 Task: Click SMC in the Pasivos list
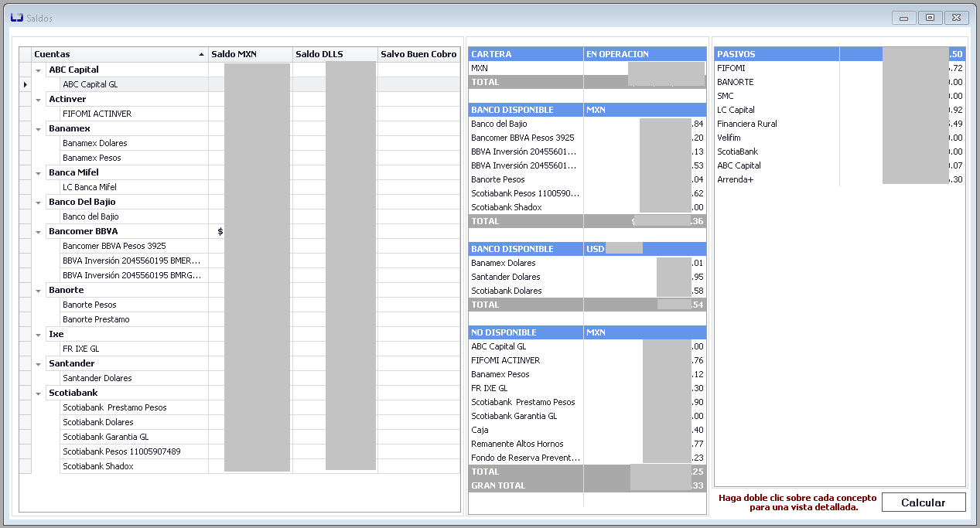point(840,96)
